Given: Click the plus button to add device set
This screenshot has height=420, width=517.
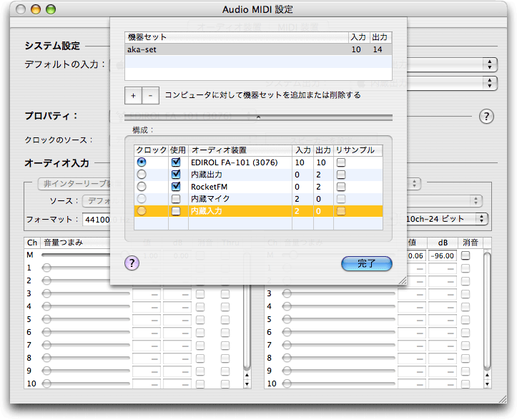Looking at the screenshot, I should (133, 95).
